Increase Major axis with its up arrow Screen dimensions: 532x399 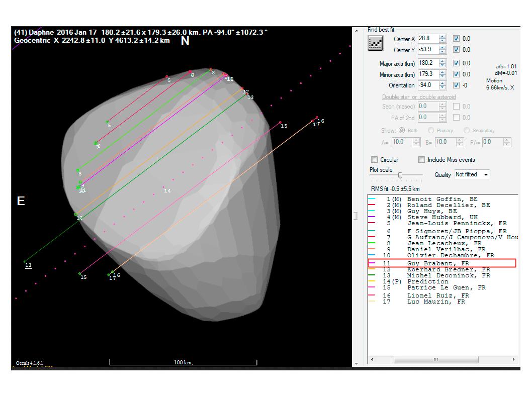pos(442,61)
